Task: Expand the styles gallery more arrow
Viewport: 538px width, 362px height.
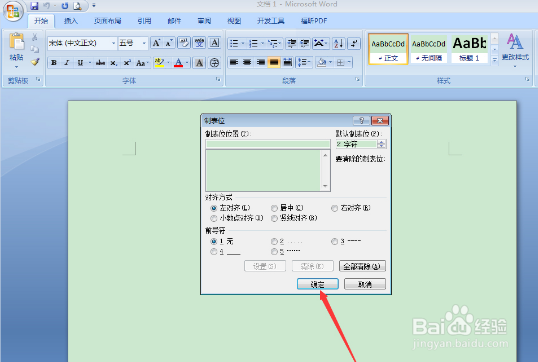Action: pos(495,59)
